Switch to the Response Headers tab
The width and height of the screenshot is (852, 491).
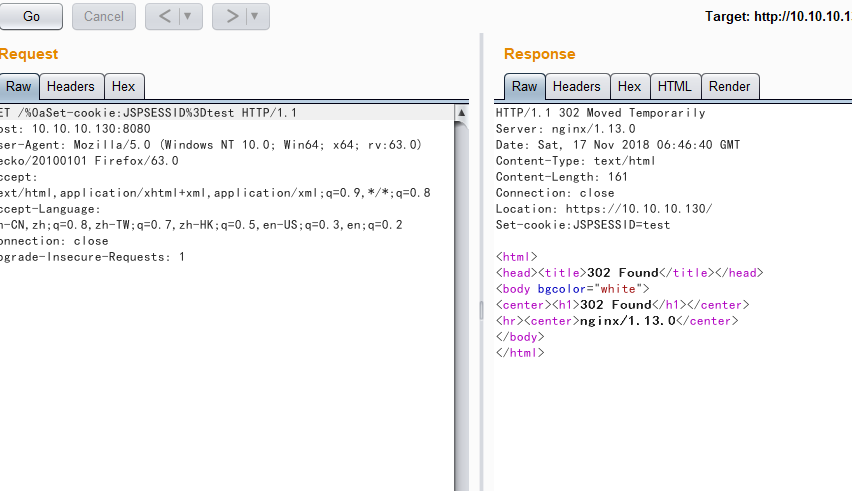tap(577, 87)
